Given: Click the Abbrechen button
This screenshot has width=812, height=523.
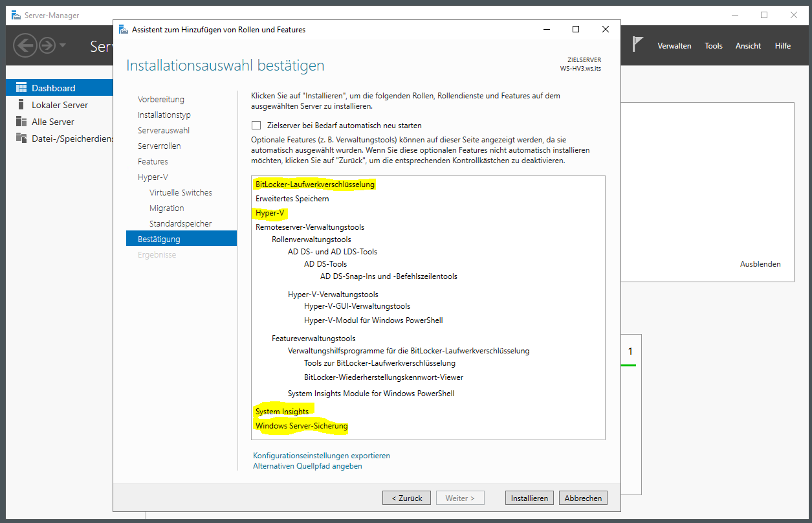Looking at the screenshot, I should pyautogui.click(x=583, y=498).
